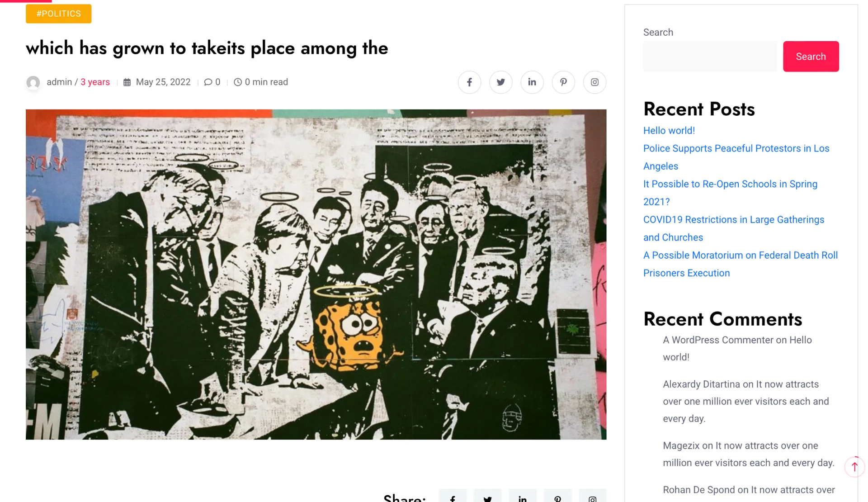Open the #POLITICS category tag
Viewport: 868px width, 502px height.
58,14
